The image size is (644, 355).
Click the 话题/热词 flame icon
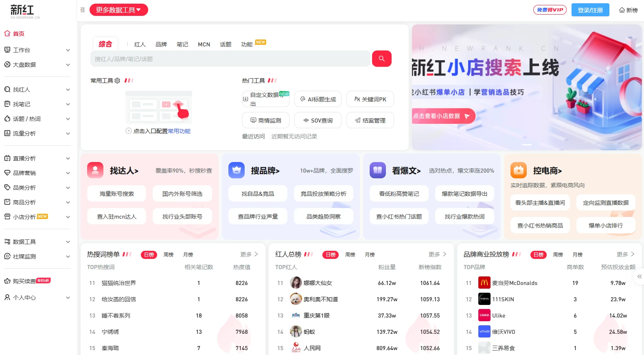click(7, 118)
